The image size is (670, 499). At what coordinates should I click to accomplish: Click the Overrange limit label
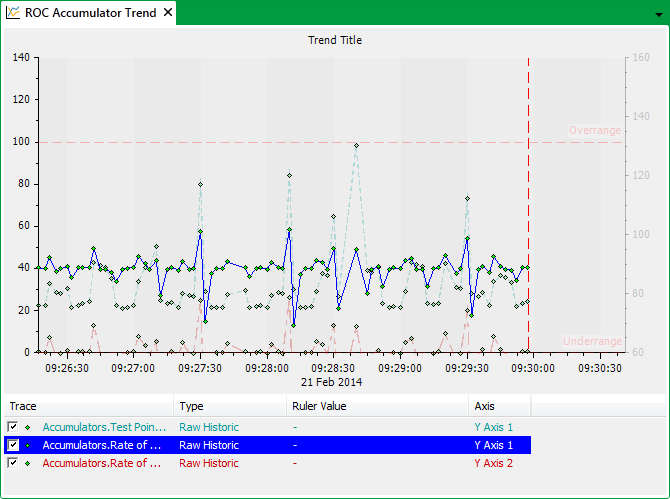[594, 130]
